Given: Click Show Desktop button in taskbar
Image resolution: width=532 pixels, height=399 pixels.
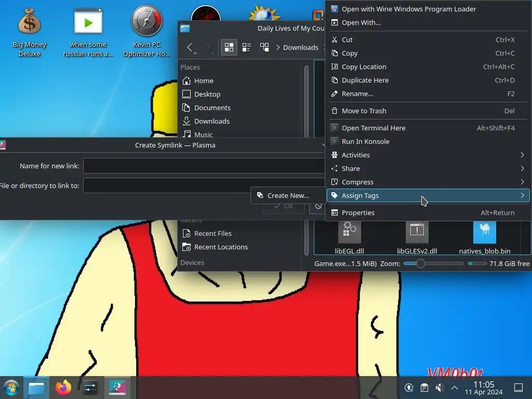Looking at the screenshot, I should pyautogui.click(x=518, y=388).
